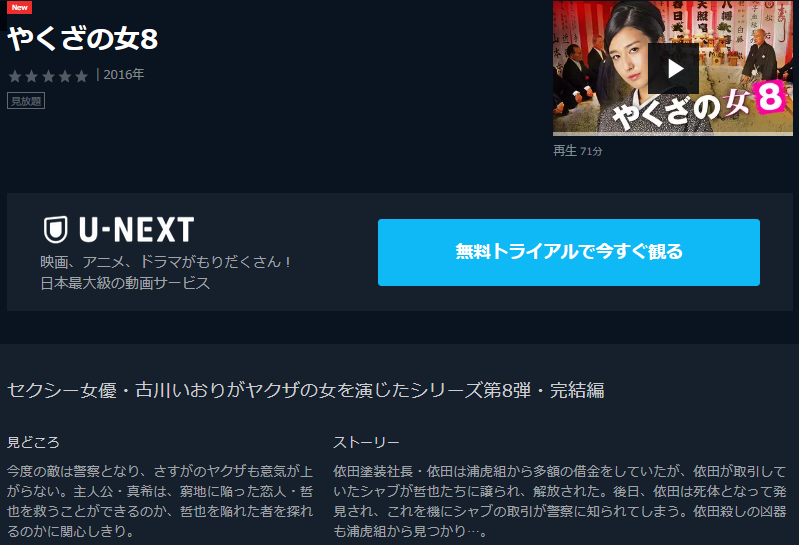Rate with the fifth star
Image resolution: width=799 pixels, height=545 pixels.
tap(82, 76)
